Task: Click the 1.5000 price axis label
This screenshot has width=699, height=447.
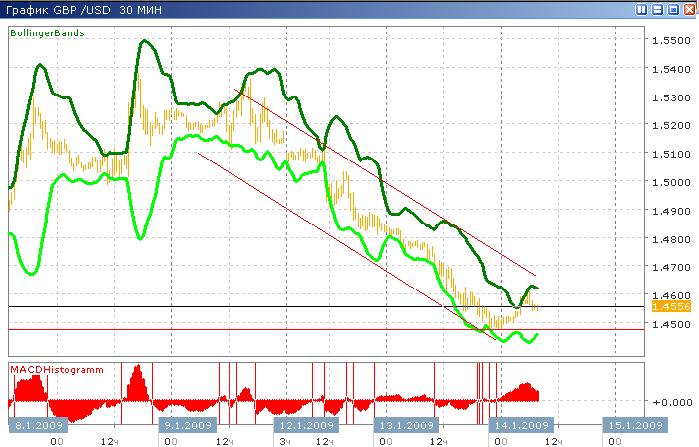Action: (x=667, y=183)
